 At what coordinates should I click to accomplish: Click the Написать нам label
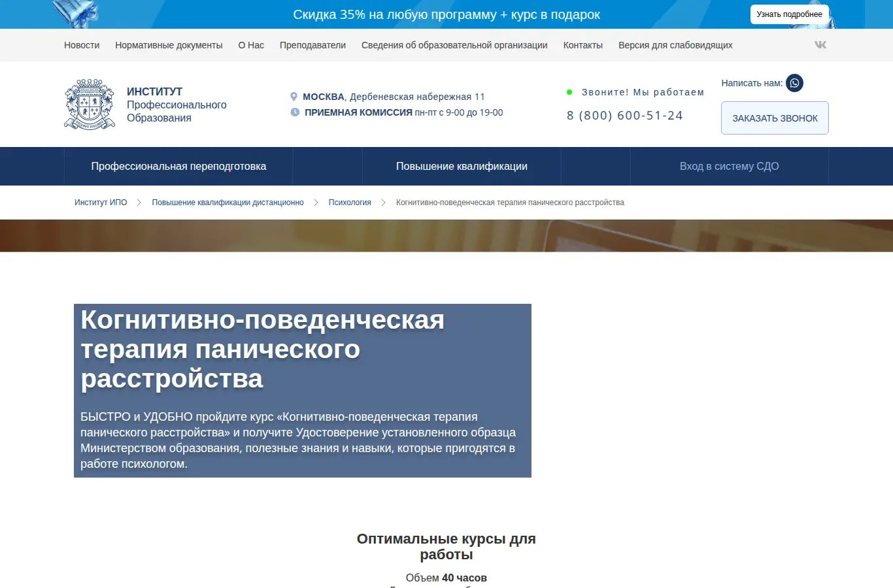click(x=752, y=83)
